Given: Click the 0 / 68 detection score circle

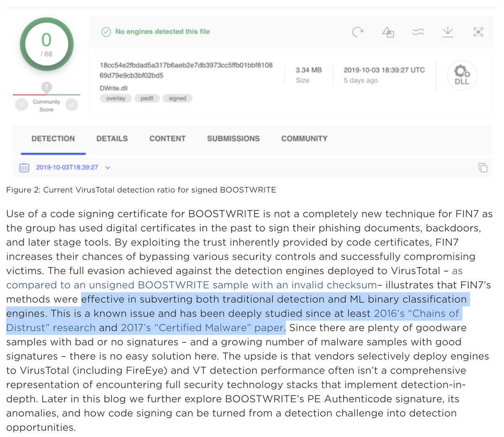Looking at the screenshot, I should (x=46, y=44).
